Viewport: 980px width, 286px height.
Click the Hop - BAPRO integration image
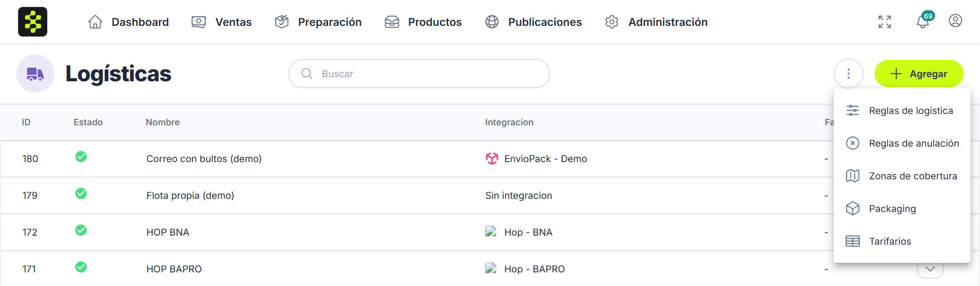coord(491,268)
